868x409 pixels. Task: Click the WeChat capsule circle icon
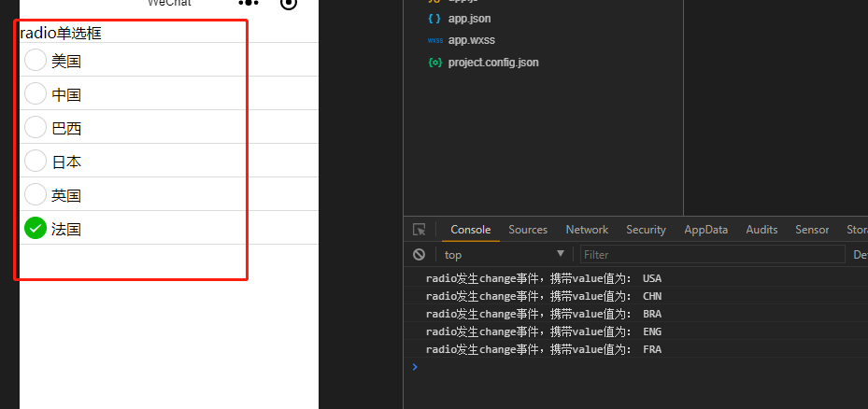pos(289,4)
